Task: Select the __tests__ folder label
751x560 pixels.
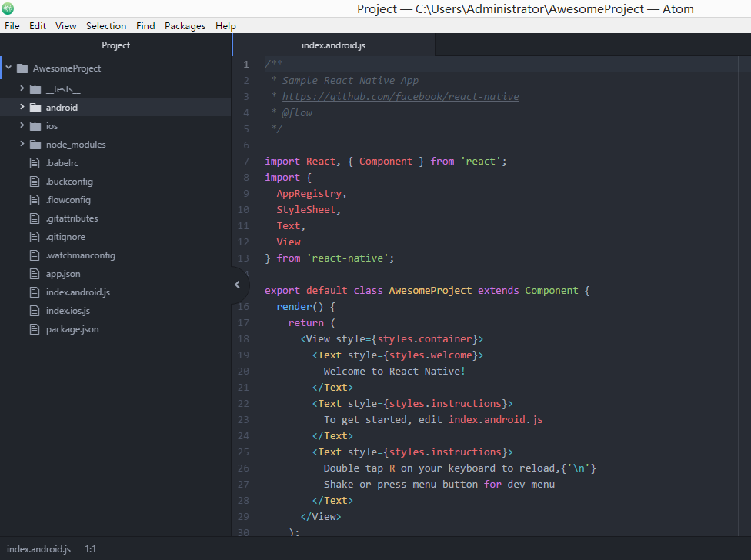Action: click(x=63, y=89)
